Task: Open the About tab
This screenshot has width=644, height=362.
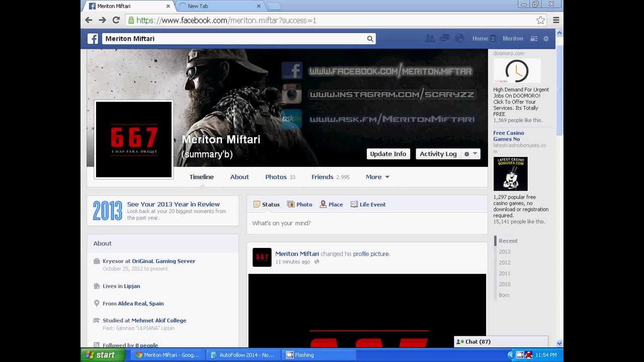Action: pyautogui.click(x=239, y=177)
